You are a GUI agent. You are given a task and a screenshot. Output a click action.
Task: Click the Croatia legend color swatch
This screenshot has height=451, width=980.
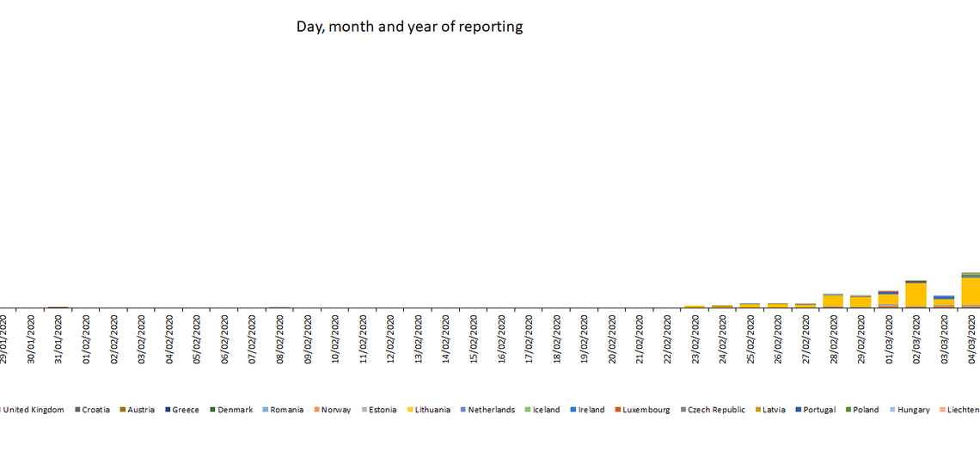(x=77, y=410)
